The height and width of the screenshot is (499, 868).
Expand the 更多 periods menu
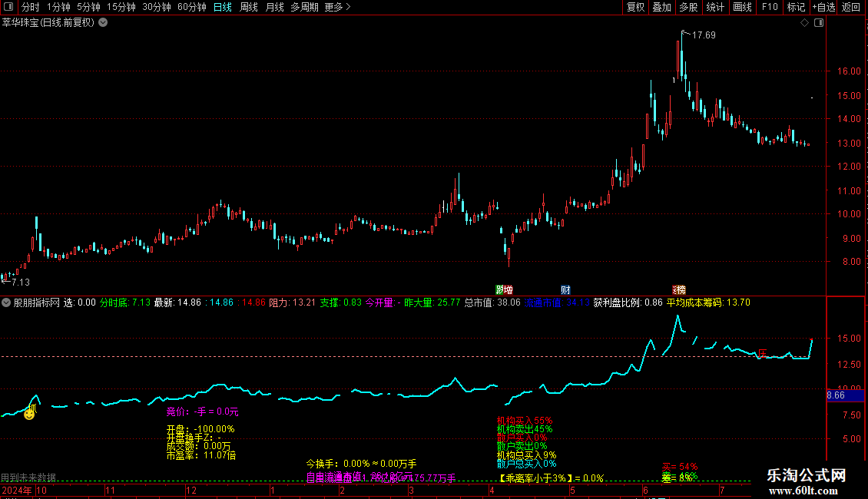pyautogui.click(x=338, y=7)
